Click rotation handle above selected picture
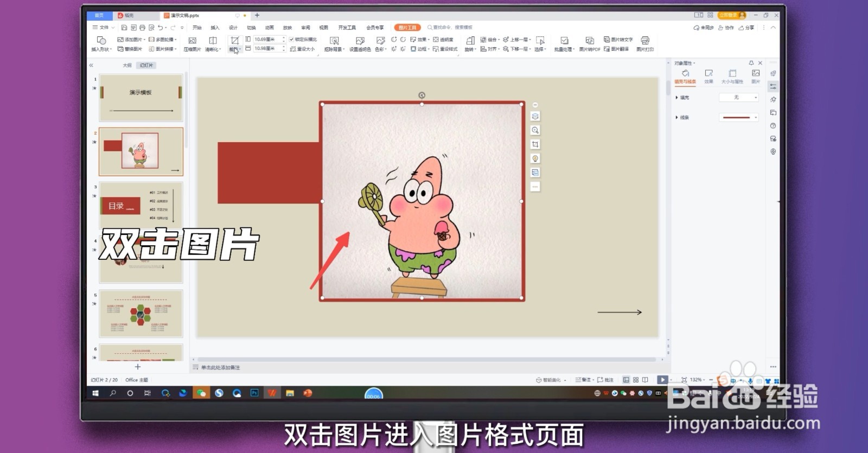The height and width of the screenshot is (453, 868). point(422,95)
